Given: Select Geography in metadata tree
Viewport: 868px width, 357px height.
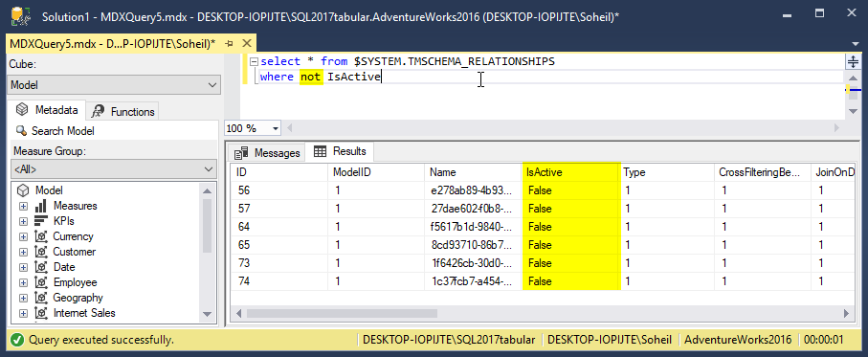Looking at the screenshot, I should [x=78, y=298].
